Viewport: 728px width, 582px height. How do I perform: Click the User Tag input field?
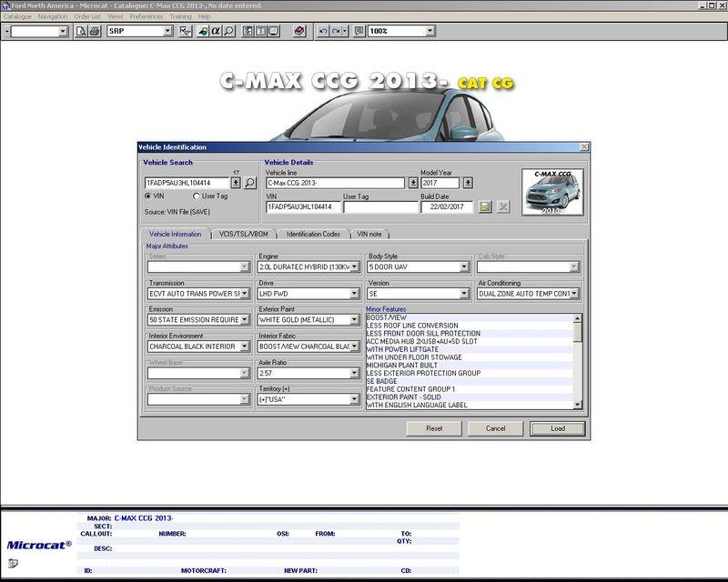(380, 207)
